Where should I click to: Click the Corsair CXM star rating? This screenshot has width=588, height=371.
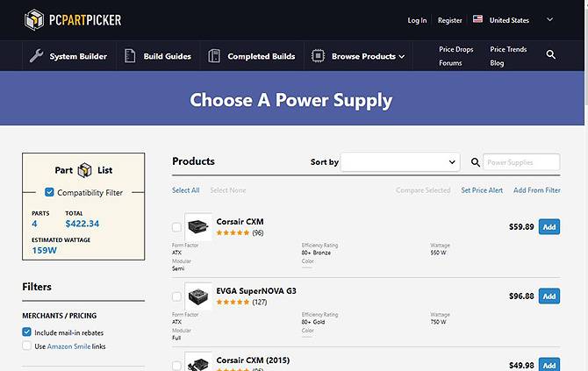click(x=233, y=232)
